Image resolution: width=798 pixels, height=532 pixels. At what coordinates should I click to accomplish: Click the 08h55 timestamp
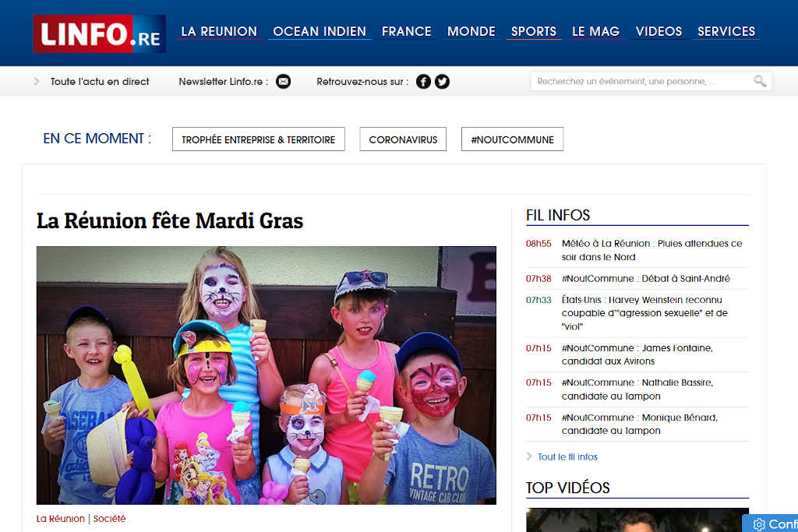(x=538, y=244)
